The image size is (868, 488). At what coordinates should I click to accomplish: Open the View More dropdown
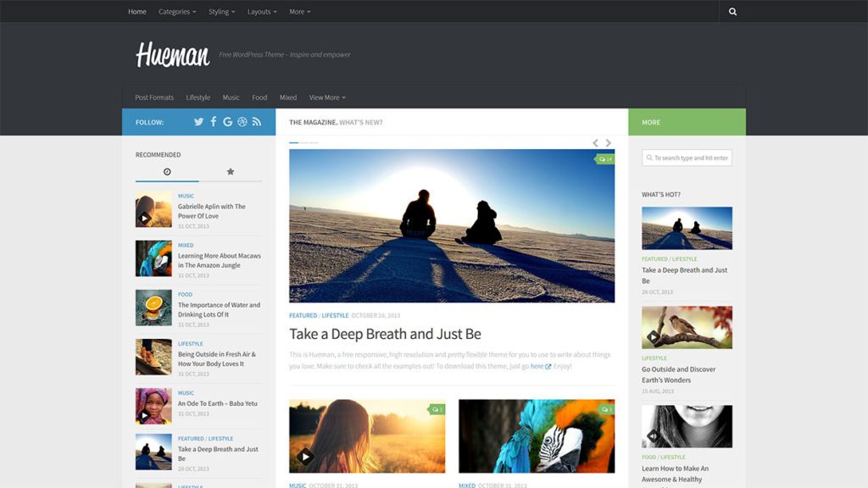pyautogui.click(x=326, y=97)
